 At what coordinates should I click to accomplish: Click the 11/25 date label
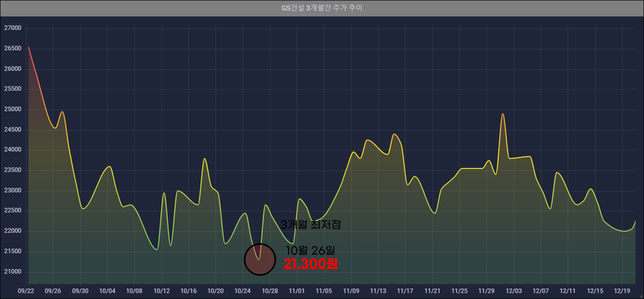(460, 291)
